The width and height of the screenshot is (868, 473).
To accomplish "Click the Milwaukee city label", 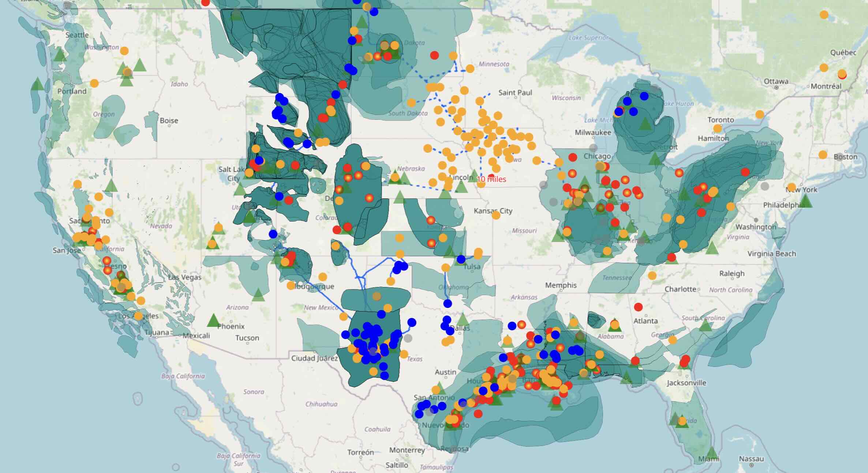I will [x=593, y=133].
